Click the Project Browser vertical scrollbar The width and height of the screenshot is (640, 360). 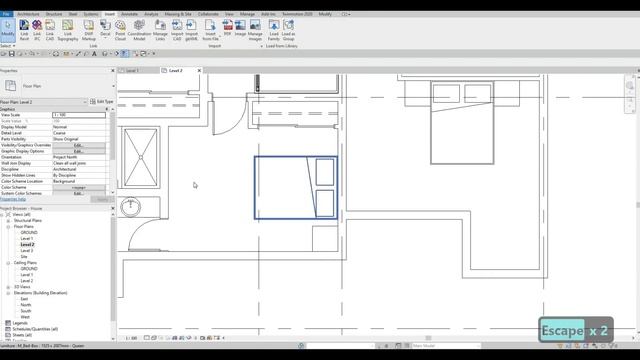click(x=113, y=269)
